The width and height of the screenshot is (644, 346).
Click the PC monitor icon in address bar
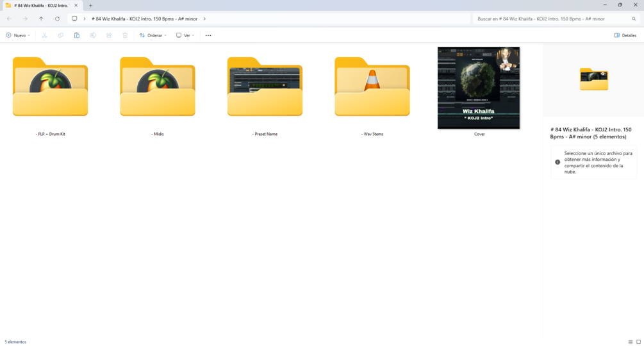[x=74, y=19]
